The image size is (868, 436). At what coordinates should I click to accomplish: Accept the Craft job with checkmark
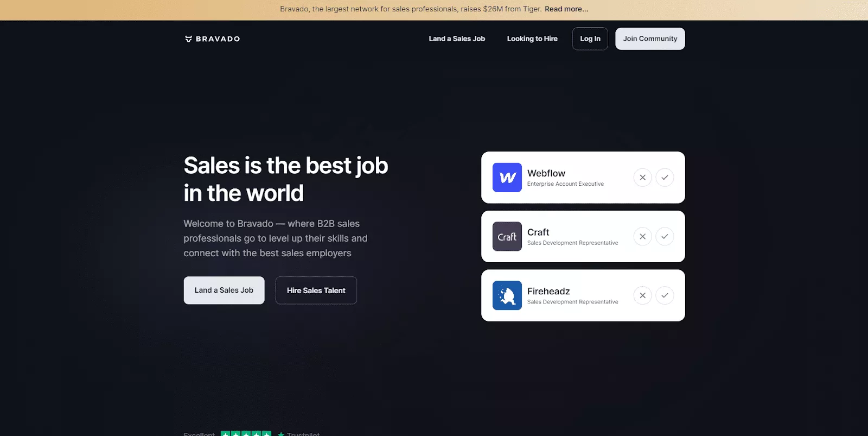pyautogui.click(x=665, y=236)
